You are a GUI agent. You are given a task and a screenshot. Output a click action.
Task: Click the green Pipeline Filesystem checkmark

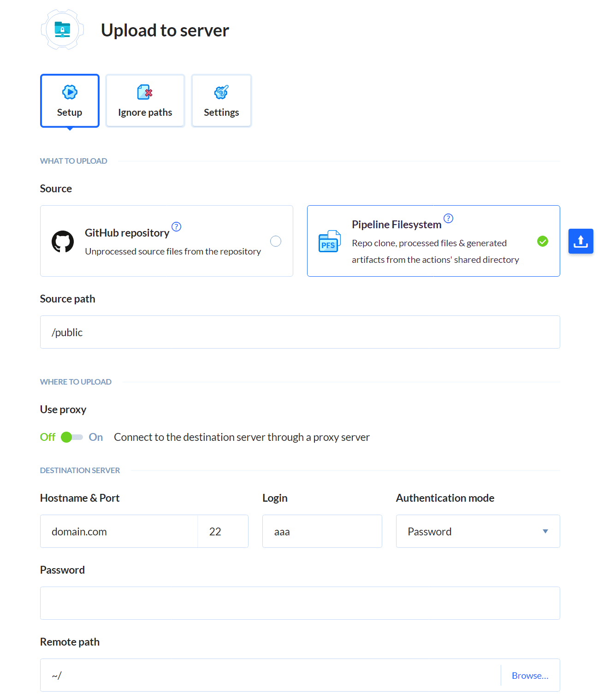[x=543, y=241]
